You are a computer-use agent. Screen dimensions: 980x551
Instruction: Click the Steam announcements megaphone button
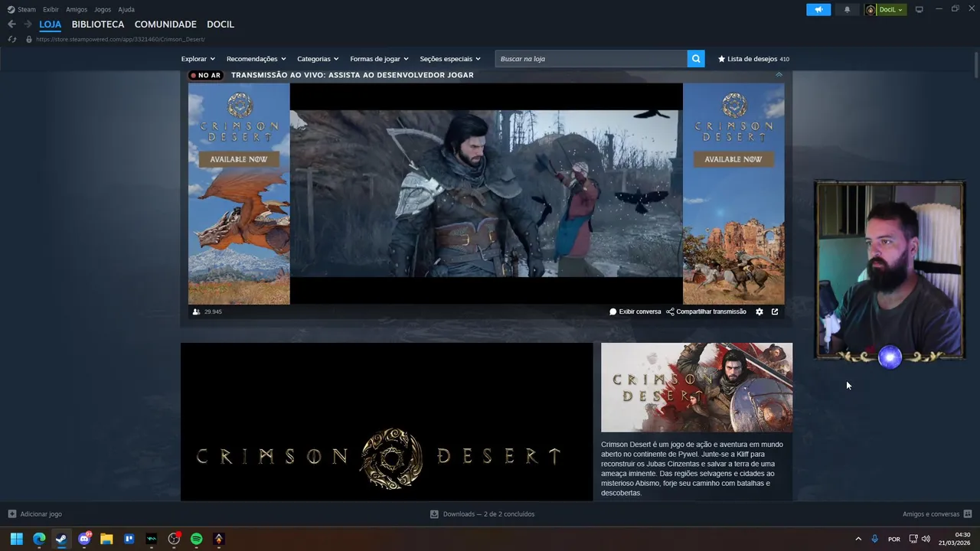pos(818,10)
